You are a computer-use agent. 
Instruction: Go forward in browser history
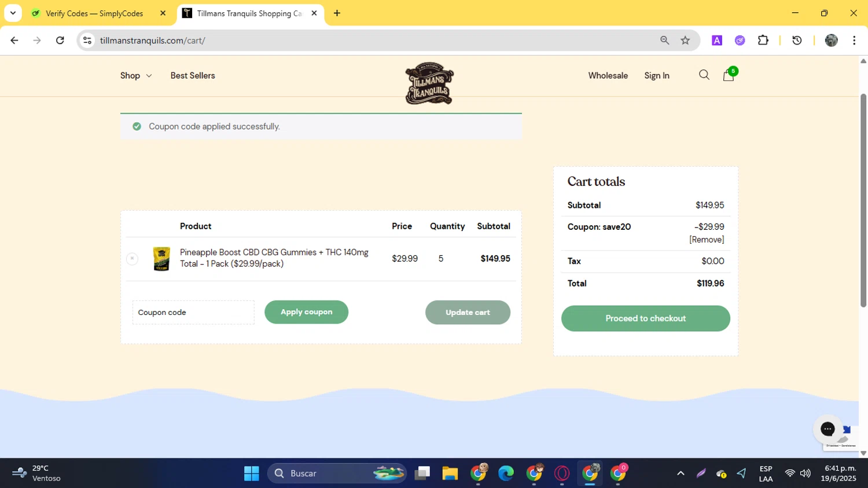[x=37, y=41]
